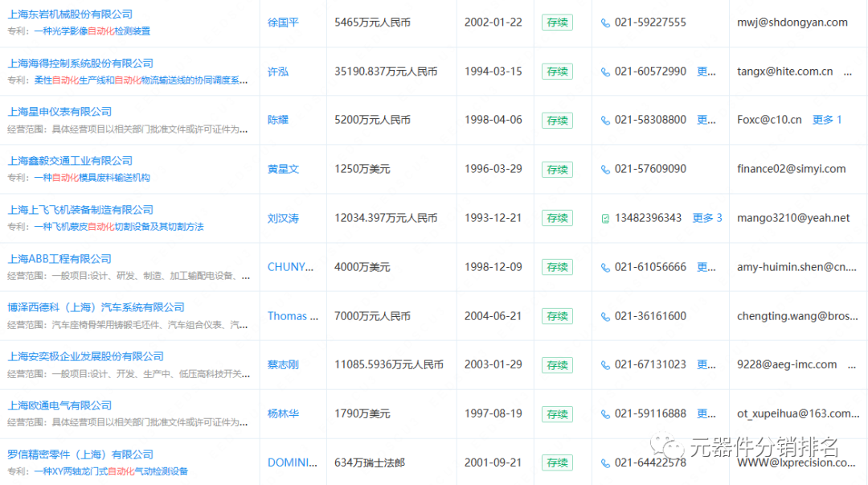Select date 1993-12-21
Screen dimensions: 868x485
[493, 218]
